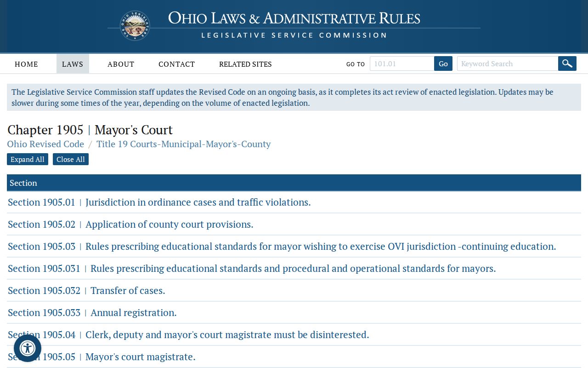This screenshot has width=588, height=368.
Task: Click the Chapter 1905 Mayor's Court heading
Action: (90, 130)
